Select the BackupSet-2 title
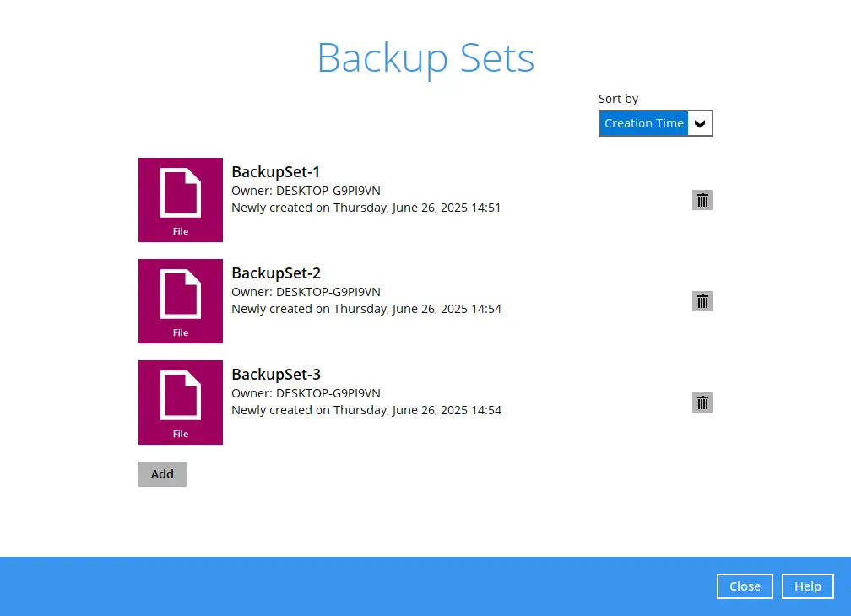This screenshot has width=851, height=616. 276,273
